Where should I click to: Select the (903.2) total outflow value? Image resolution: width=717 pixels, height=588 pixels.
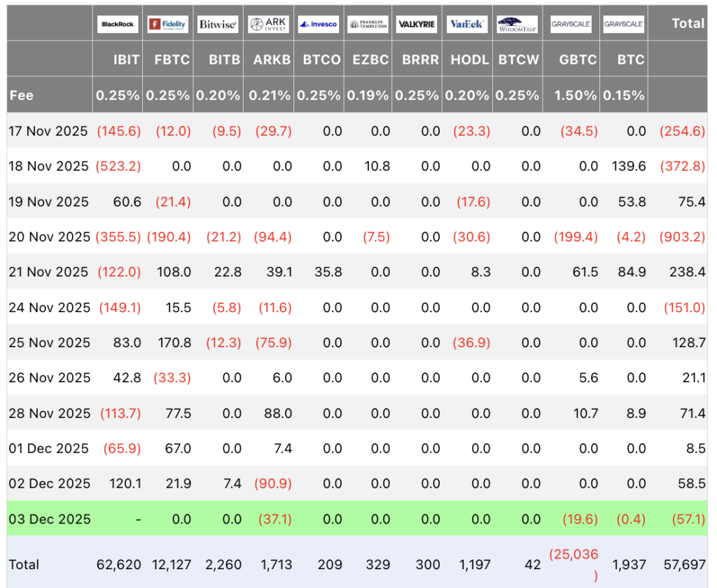pos(682,237)
